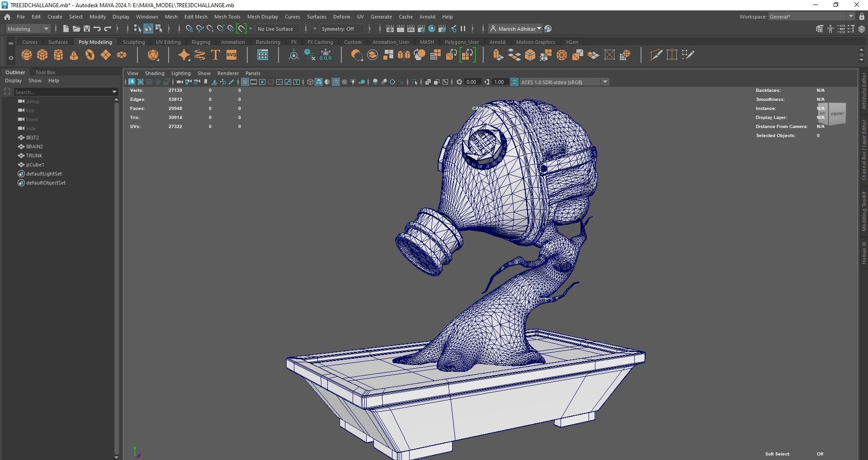Open the Manish Adhikar account dropdown
The width and height of the screenshot is (868, 460).
click(516, 29)
